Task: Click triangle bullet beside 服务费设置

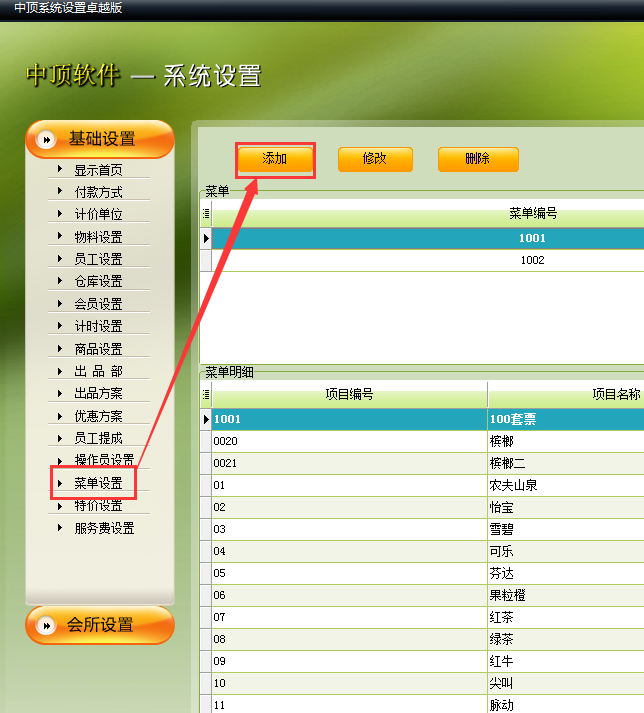Action: tap(60, 527)
